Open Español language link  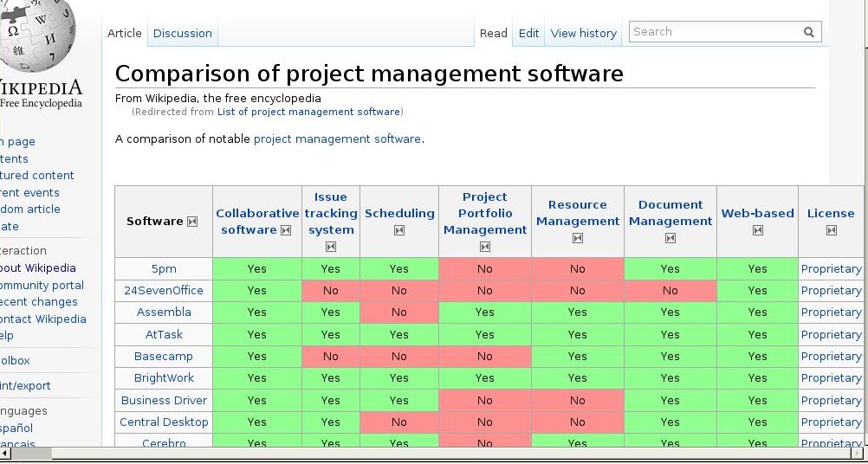pos(16,428)
